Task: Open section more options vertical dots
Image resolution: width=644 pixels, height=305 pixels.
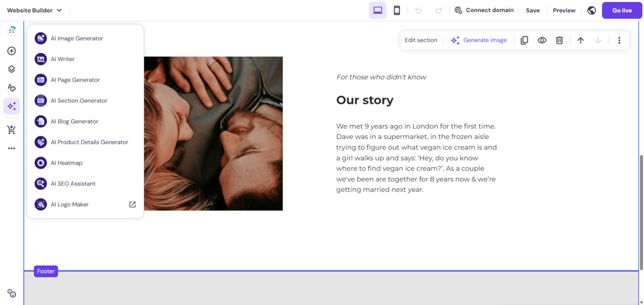Action: (619, 40)
